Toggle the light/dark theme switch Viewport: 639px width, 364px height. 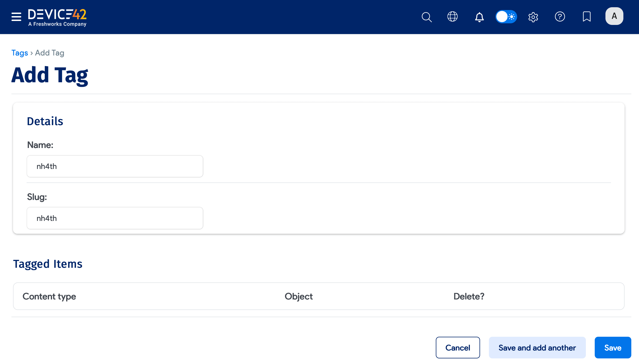506,17
